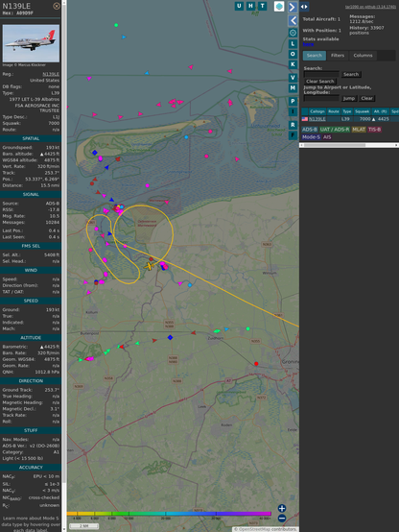Click the SPATIAL section header

click(x=31, y=139)
